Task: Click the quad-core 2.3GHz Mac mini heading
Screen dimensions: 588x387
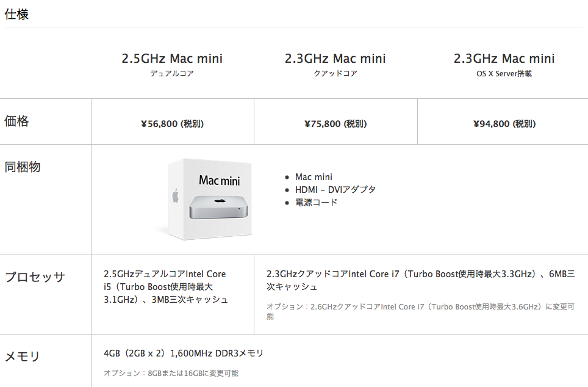Action: tap(335, 59)
